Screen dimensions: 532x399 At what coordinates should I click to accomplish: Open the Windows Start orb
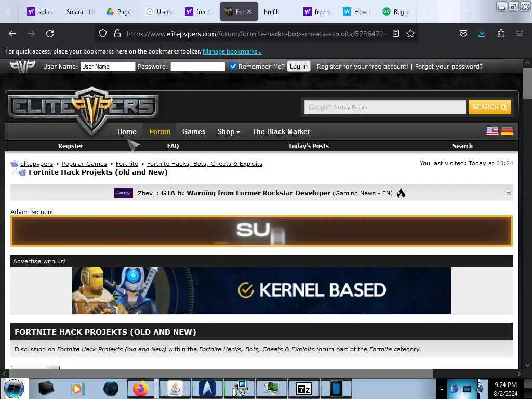(14, 389)
